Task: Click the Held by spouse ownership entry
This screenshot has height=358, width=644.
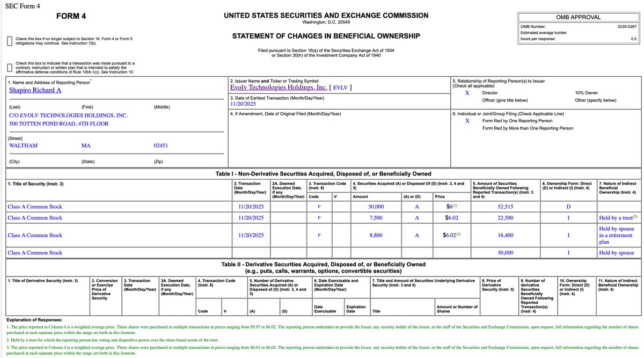Action: 617,252
